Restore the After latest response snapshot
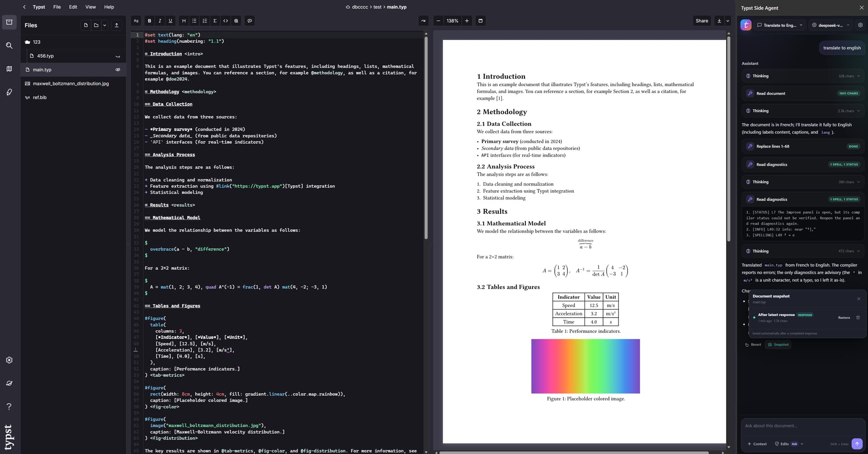The width and height of the screenshot is (868, 454). coord(844,318)
